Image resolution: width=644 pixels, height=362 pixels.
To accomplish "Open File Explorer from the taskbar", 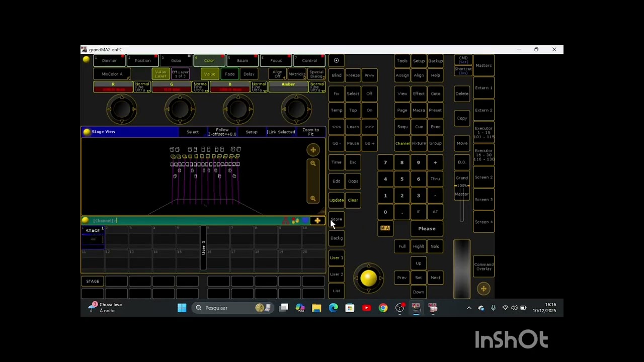I will tap(316, 308).
